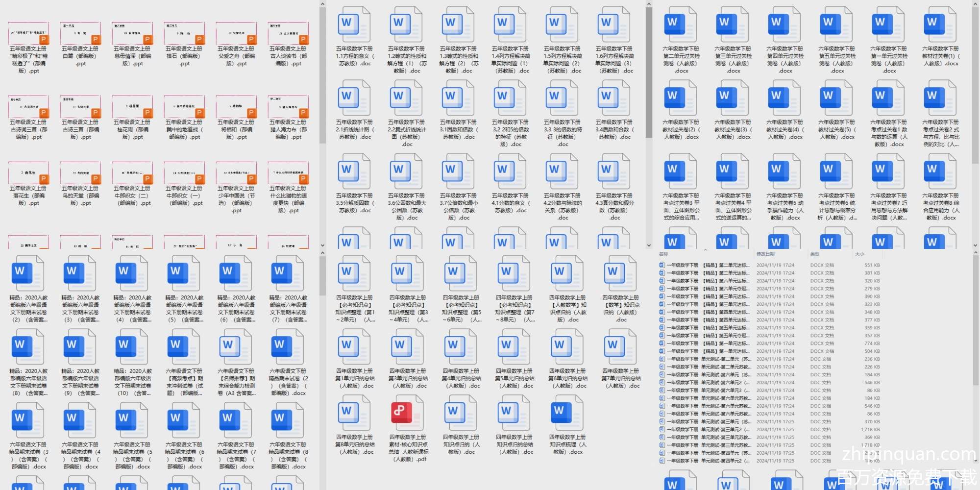Open the 白鹭（部编版）.ppt file icon
980x490 pixels.
coord(80,33)
